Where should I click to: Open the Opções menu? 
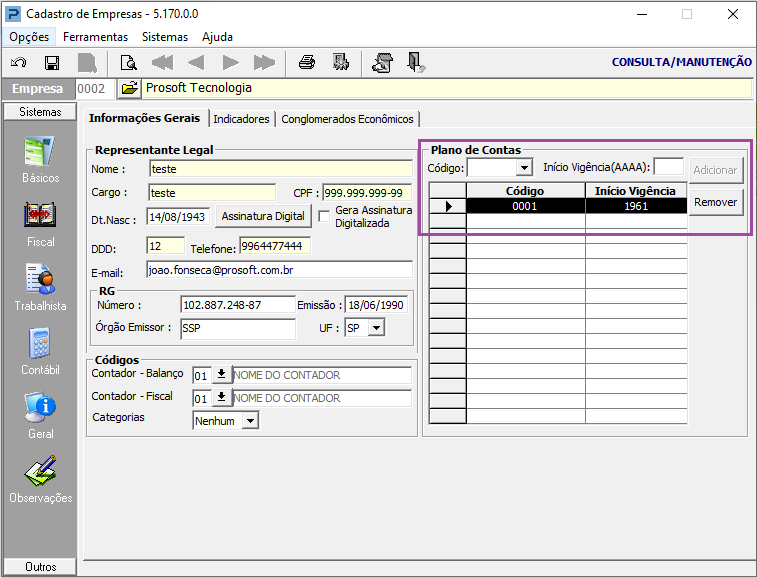click(x=29, y=37)
